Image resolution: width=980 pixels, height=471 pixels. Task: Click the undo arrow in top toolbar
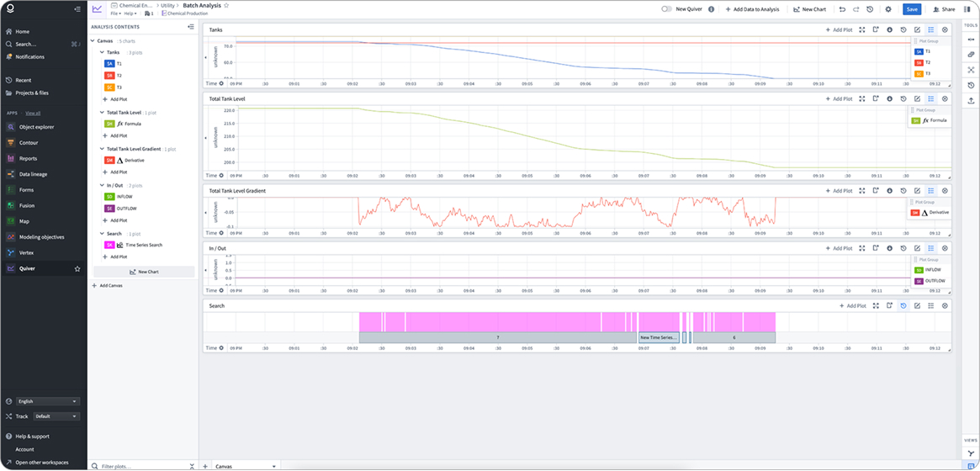[843, 9]
